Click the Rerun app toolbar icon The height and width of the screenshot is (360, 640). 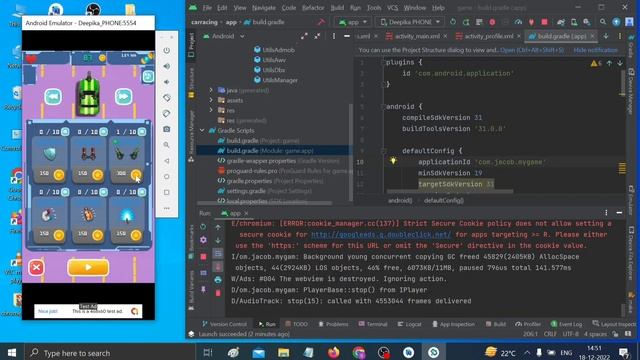[x=453, y=22]
